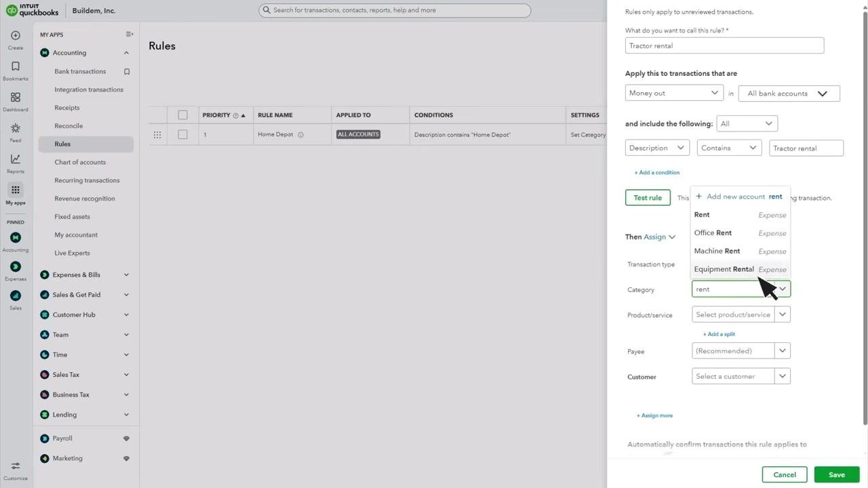Viewport: 868px width, 488px height.
Task: Open the Feed icon
Action: (x=16, y=128)
